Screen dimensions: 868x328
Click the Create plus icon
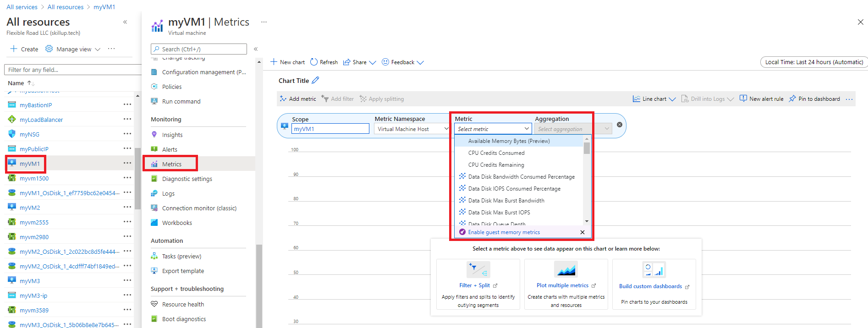pos(14,49)
